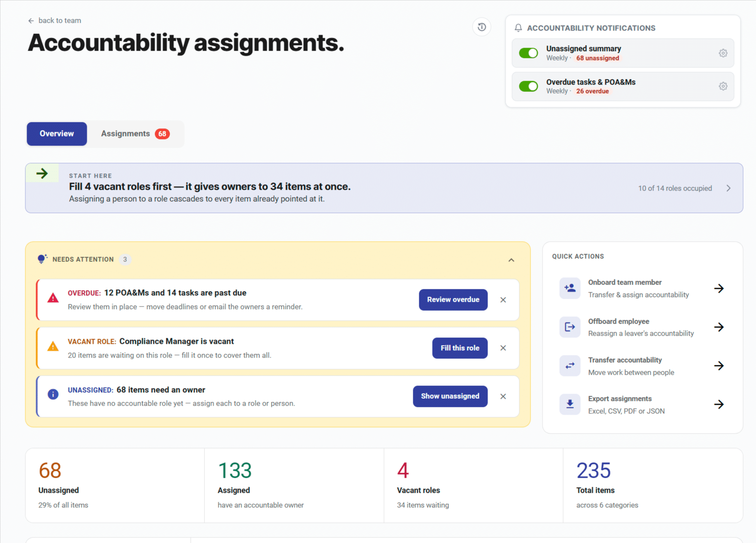Open Transfer accountability via arrow
This screenshot has height=543, width=756.
click(719, 366)
